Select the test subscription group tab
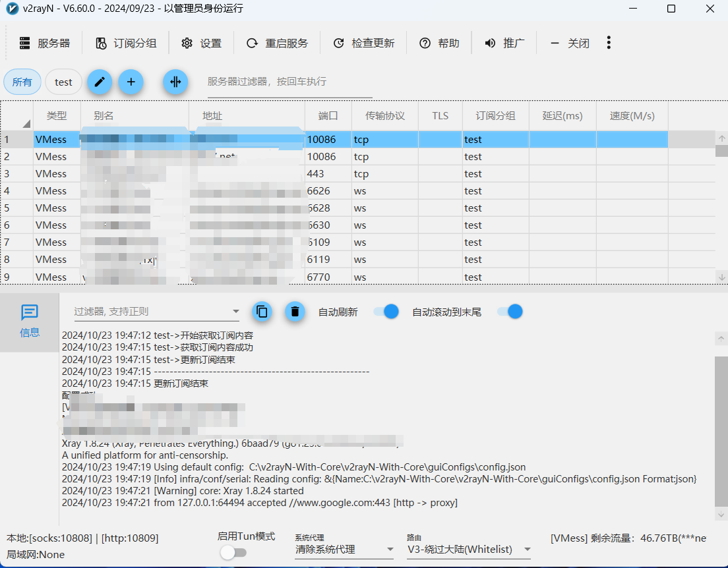 coord(63,82)
